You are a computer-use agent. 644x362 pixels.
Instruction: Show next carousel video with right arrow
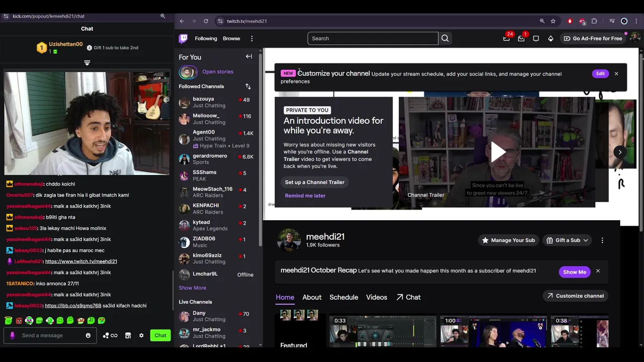pos(620,152)
